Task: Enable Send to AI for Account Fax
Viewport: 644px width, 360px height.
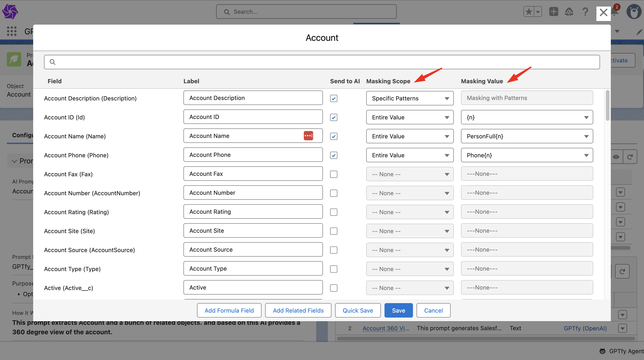Action: (x=334, y=174)
